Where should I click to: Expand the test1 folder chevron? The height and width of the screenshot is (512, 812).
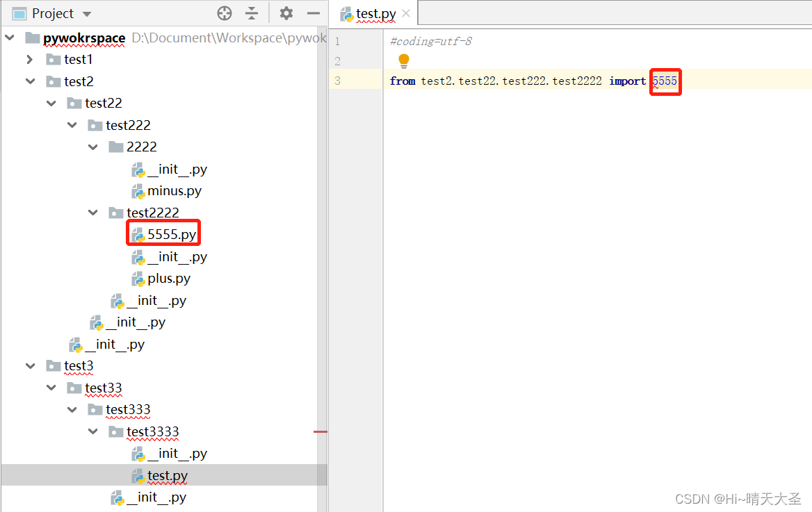tap(29, 60)
